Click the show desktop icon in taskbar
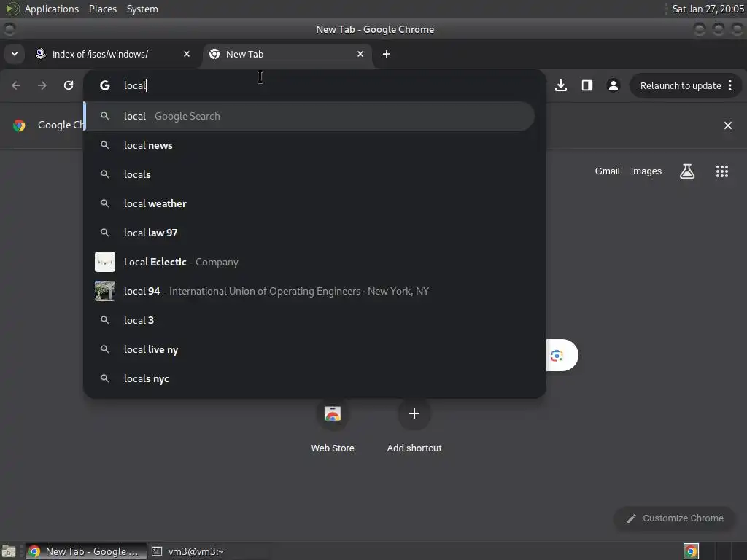 (x=9, y=551)
